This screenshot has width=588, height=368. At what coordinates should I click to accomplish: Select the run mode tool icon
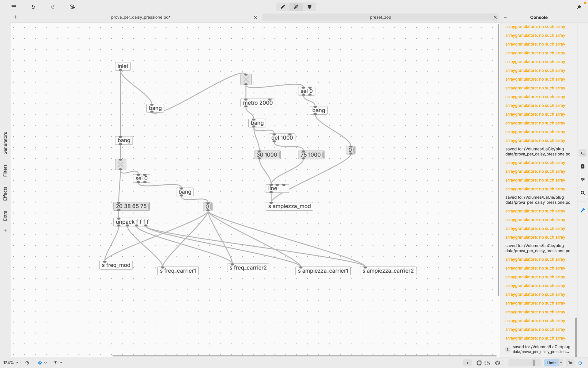[x=296, y=7]
